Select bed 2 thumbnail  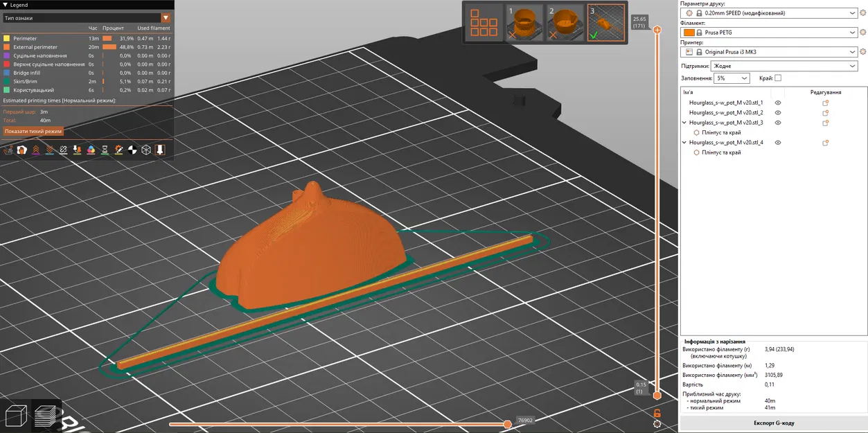565,23
